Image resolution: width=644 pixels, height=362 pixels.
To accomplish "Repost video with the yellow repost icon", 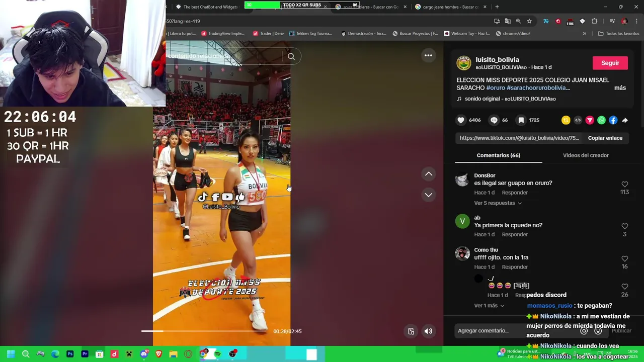I will pyautogui.click(x=566, y=120).
